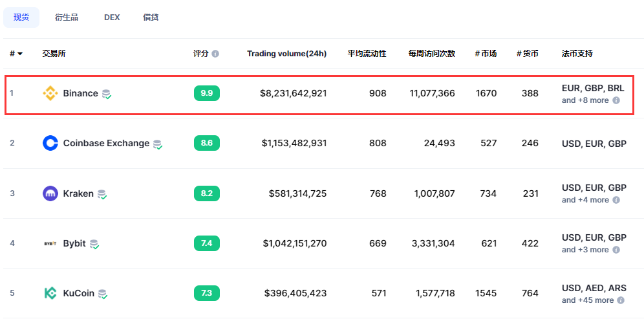The image size is (644, 319).
Task: Click Coinbase's 8.6 score badge
Action: coord(207,143)
